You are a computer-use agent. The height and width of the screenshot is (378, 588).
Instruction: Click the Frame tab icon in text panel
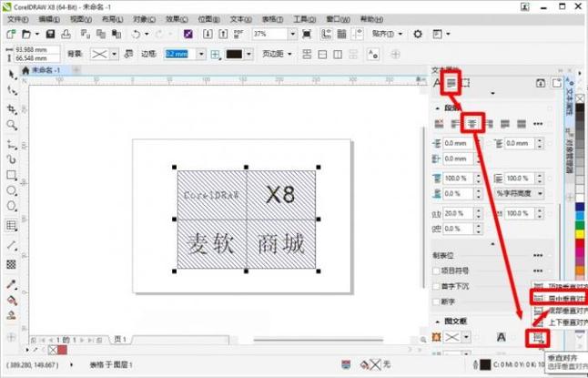[465, 83]
